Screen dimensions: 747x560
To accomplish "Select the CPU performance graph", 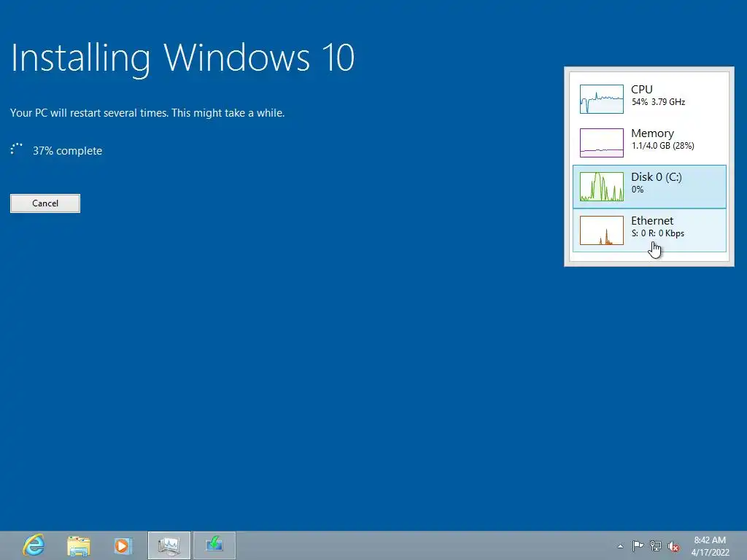I will 602,99.
